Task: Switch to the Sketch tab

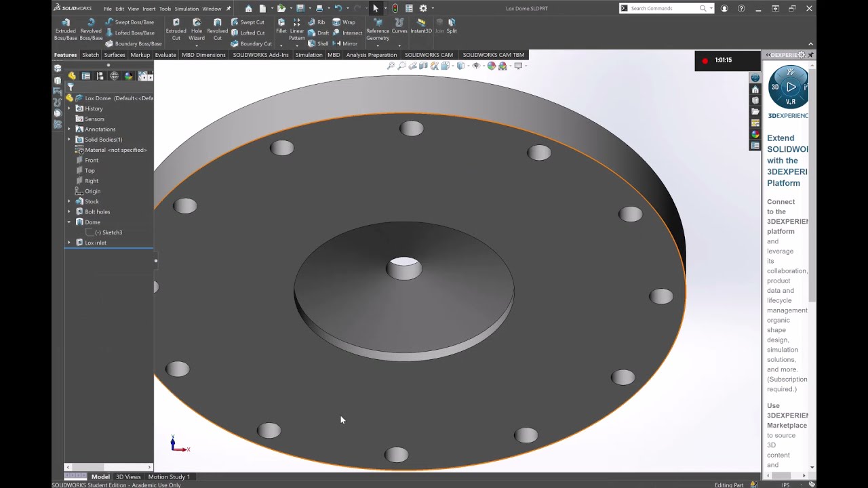Action: [90, 55]
